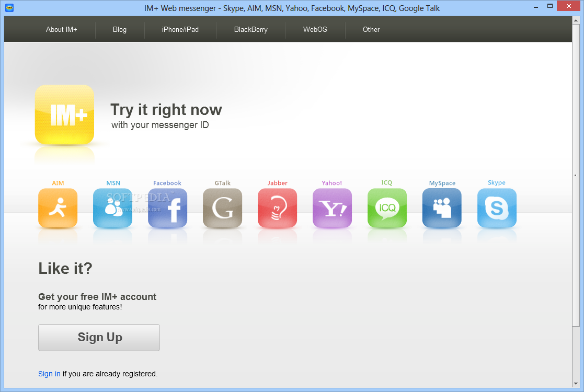Click "for more unique features!" text
Image resolution: width=584 pixels, height=392 pixels.
tap(80, 307)
